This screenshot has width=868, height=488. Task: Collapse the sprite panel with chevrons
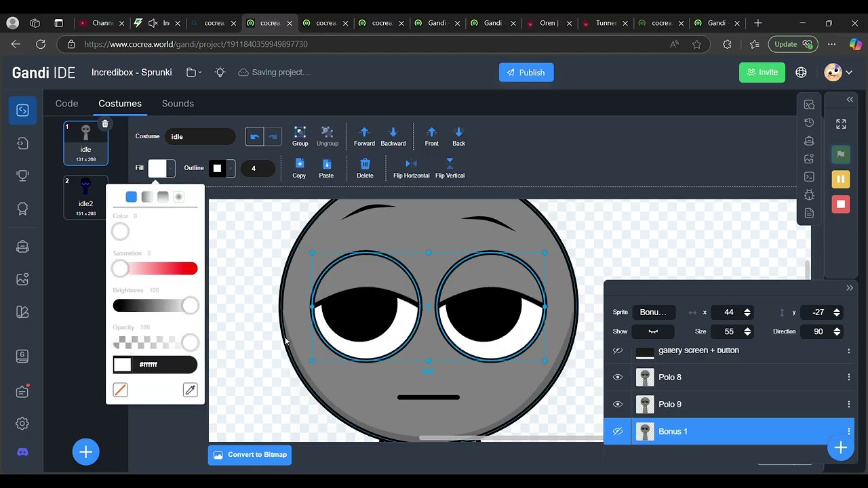tap(850, 288)
